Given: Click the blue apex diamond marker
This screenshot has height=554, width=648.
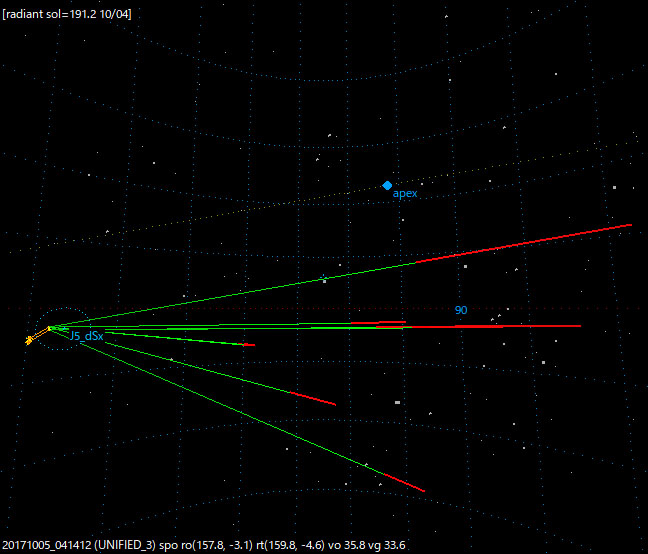Looking at the screenshot, I should [387, 185].
